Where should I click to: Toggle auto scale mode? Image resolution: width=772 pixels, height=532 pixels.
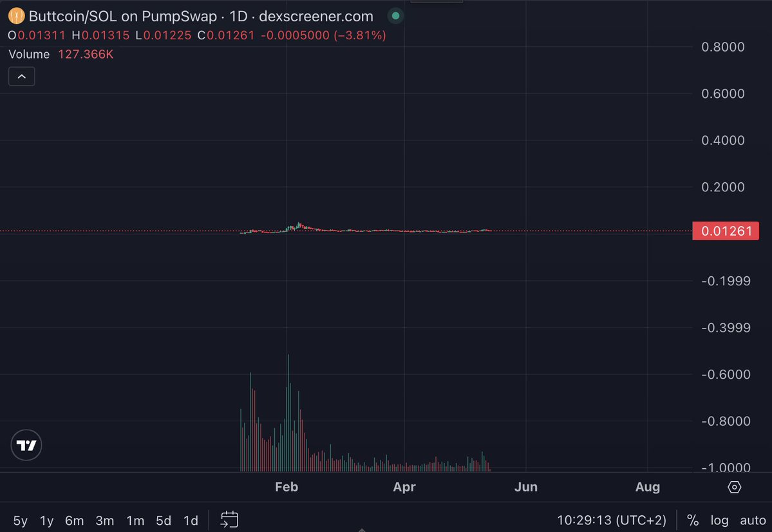tap(753, 520)
